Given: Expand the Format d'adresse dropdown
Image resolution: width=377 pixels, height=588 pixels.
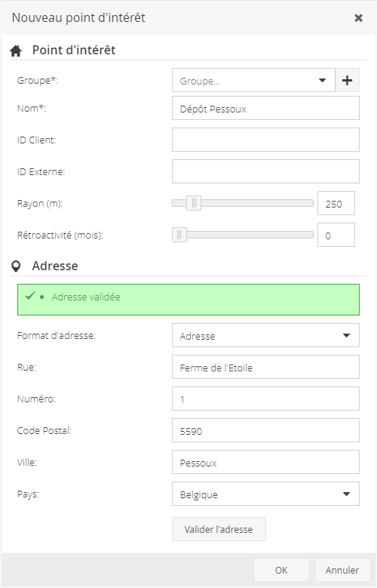Looking at the screenshot, I should tap(265, 335).
